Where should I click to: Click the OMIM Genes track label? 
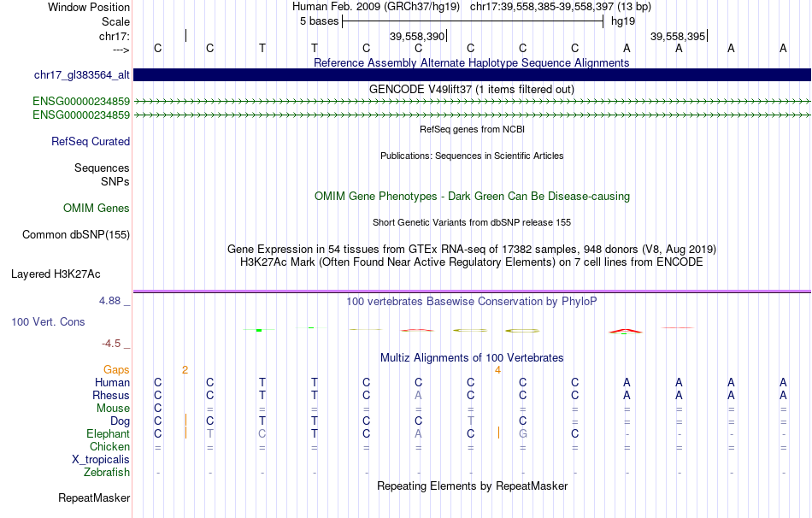click(97, 209)
